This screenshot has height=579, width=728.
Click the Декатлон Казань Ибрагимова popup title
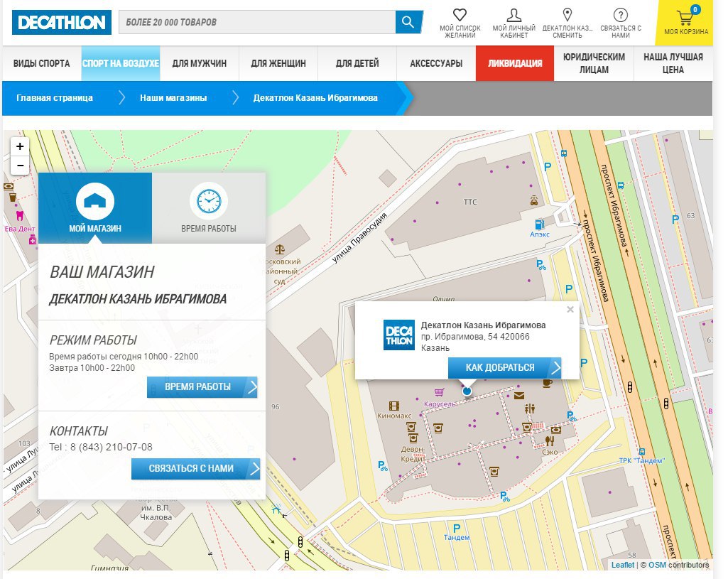coord(484,325)
